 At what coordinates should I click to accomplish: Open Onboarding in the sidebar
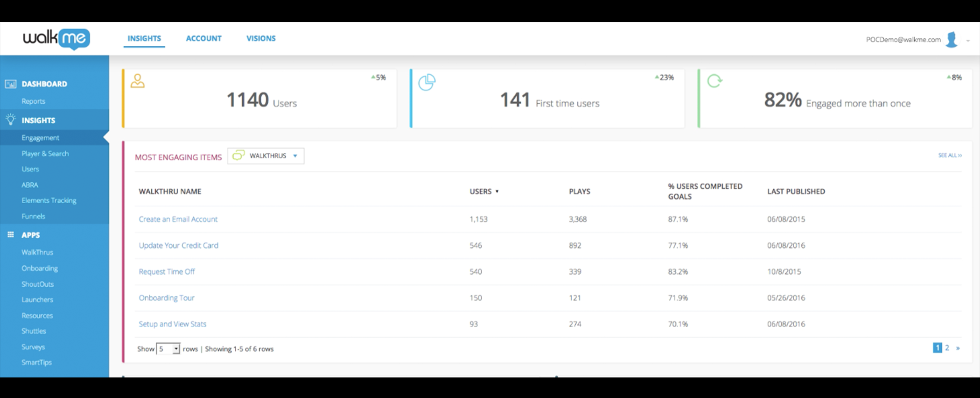[x=40, y=268]
